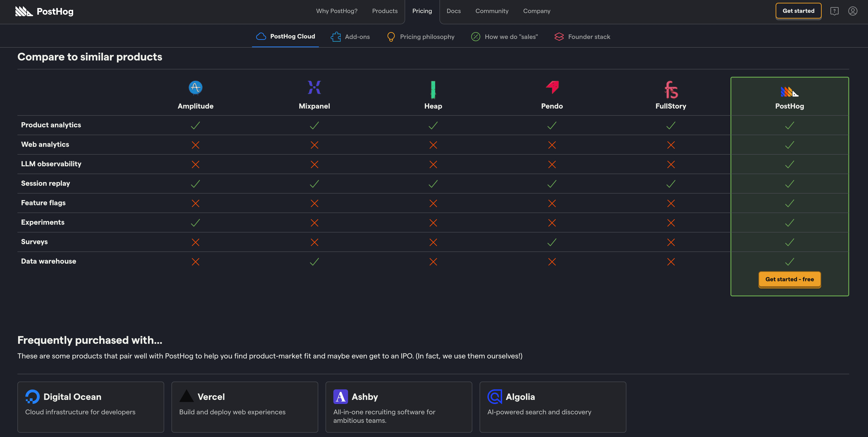Click the Algolia search icon
Image resolution: width=868 pixels, height=437 pixels.
pyautogui.click(x=494, y=397)
